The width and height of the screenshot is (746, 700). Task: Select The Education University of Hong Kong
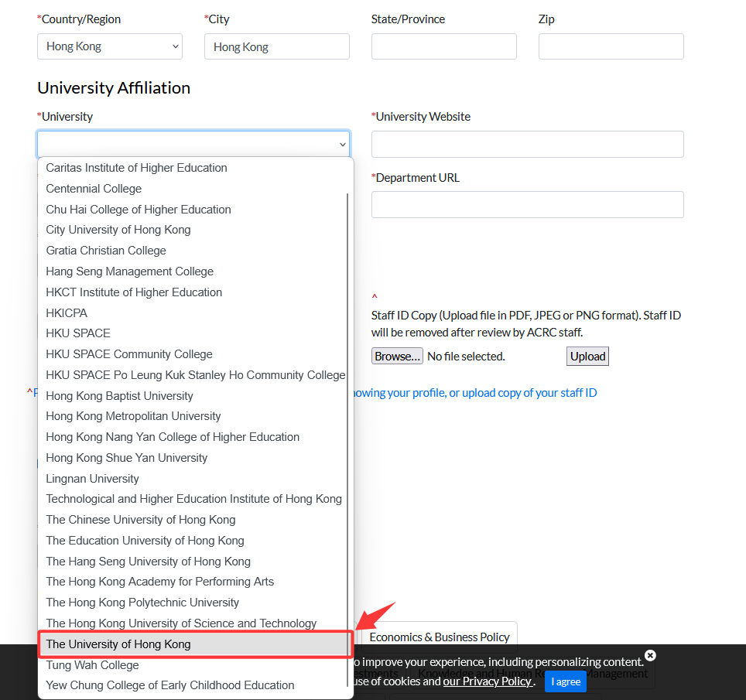point(193,541)
